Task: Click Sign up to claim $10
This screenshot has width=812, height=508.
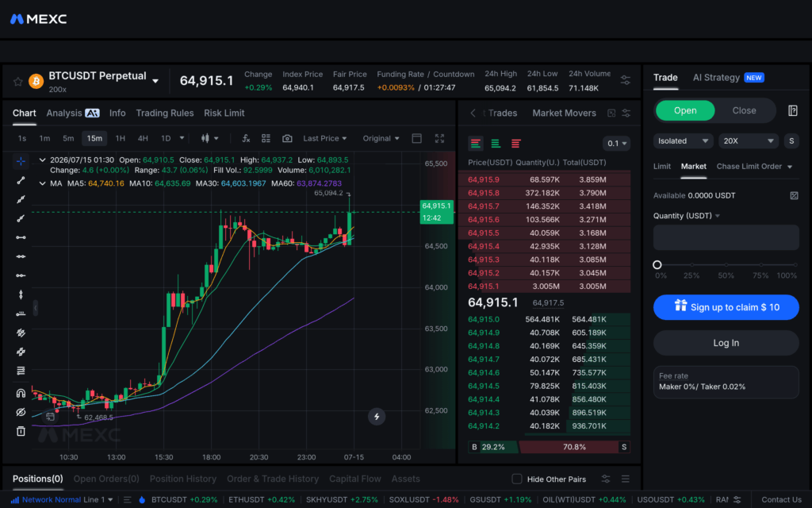Action: coord(726,307)
